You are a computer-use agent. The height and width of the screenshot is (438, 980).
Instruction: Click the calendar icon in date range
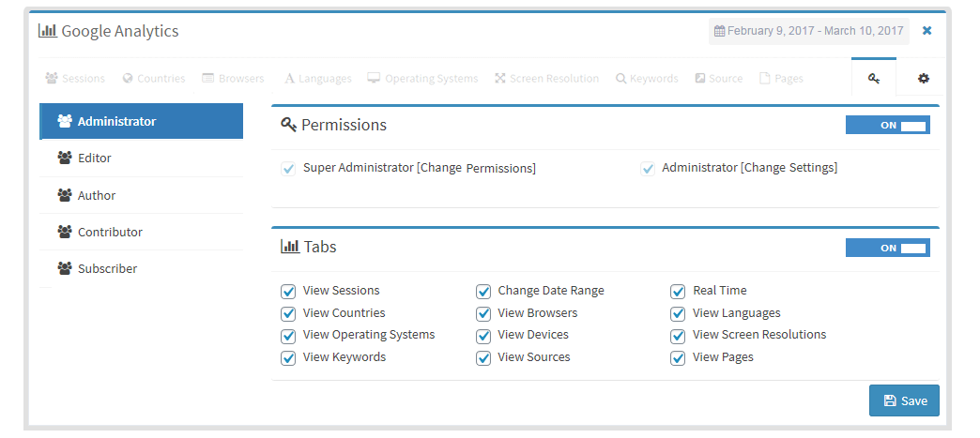click(719, 31)
